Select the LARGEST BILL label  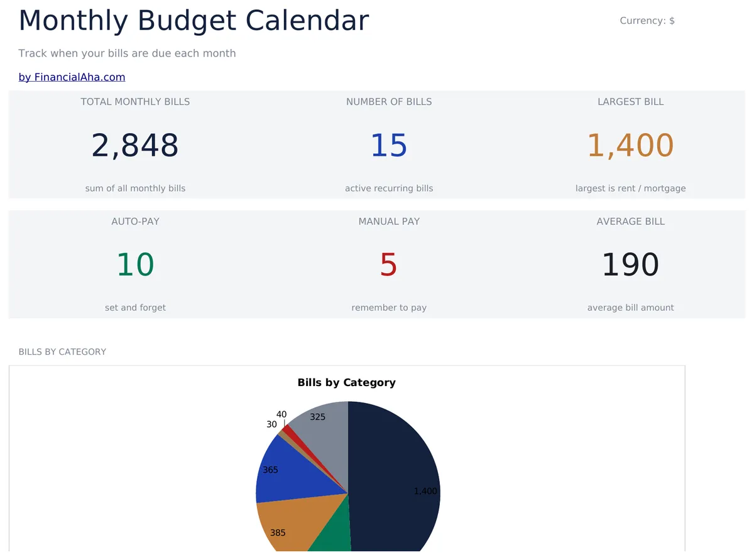pos(630,102)
